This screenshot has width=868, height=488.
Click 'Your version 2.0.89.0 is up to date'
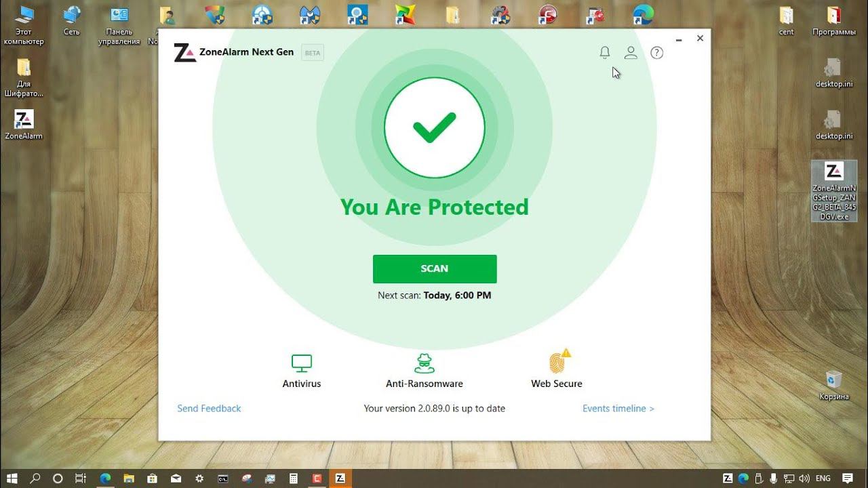pos(435,408)
